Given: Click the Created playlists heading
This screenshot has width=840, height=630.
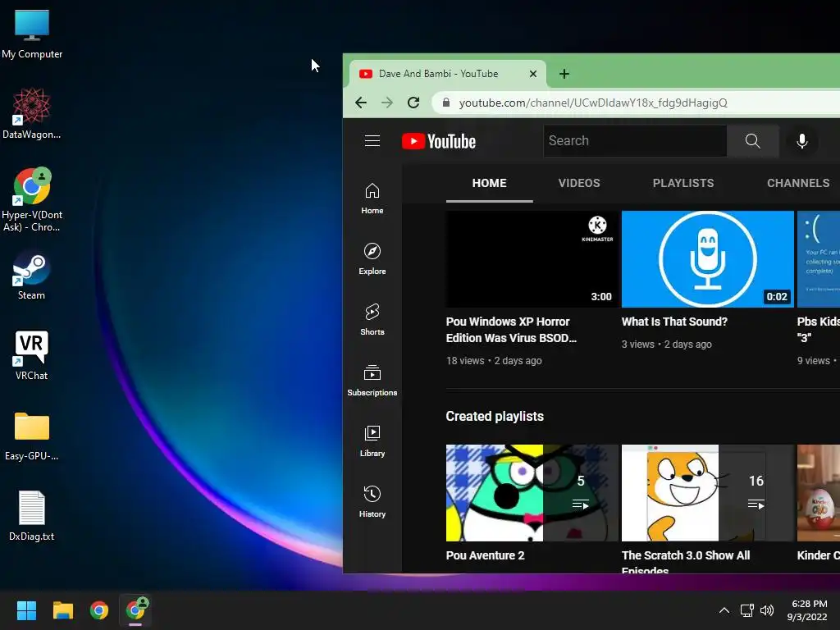Looking at the screenshot, I should (x=495, y=416).
